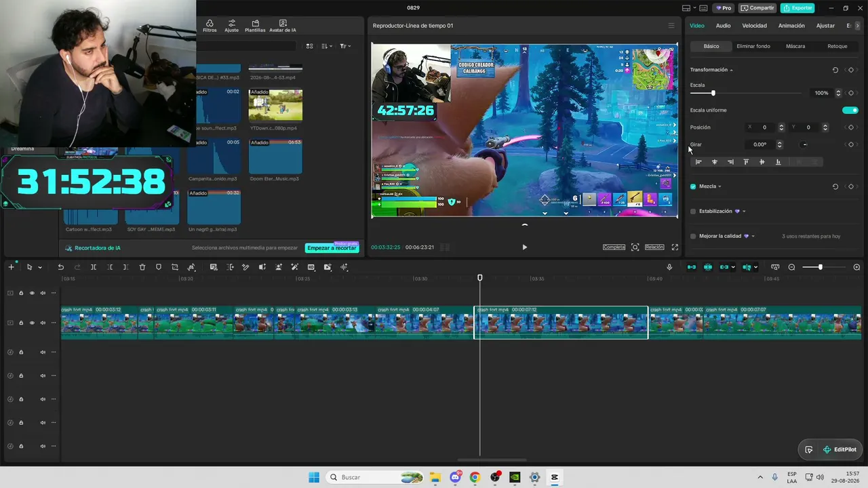Open the linkage options dropdown arrow

click(733, 268)
